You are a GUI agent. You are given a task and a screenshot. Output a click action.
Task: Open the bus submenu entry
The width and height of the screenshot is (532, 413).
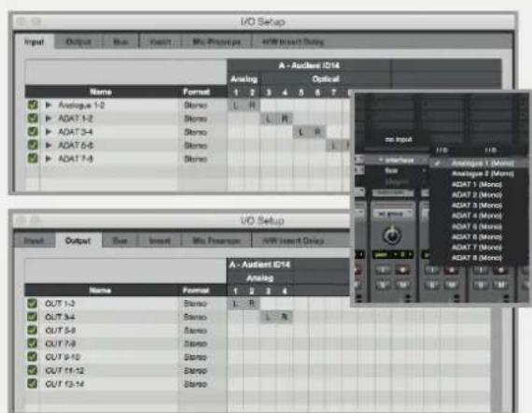pyautogui.click(x=397, y=171)
